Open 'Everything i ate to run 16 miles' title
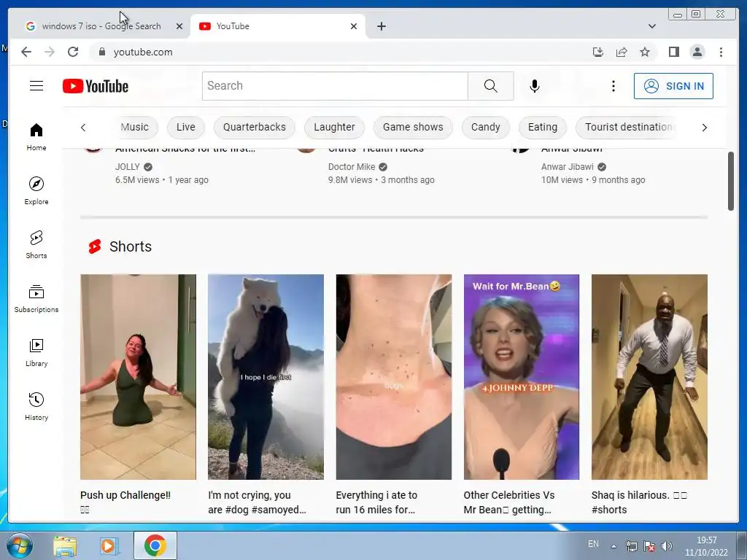The width and height of the screenshot is (747, 560). point(376,502)
